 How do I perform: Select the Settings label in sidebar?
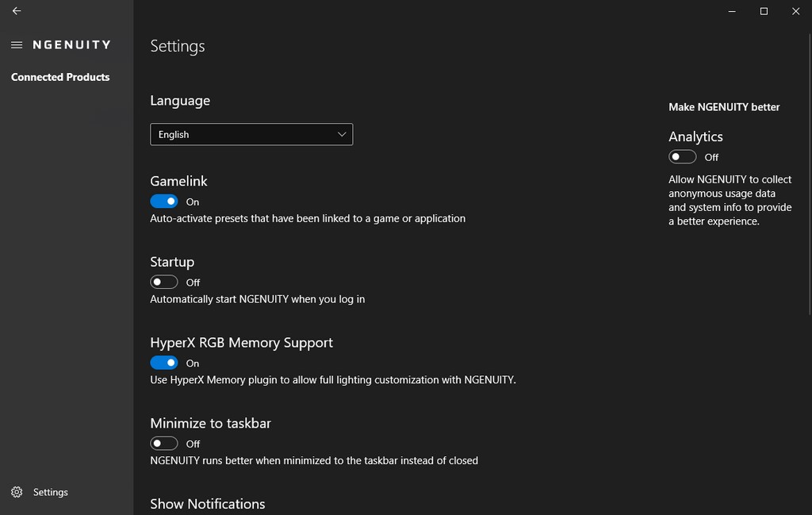coord(50,492)
